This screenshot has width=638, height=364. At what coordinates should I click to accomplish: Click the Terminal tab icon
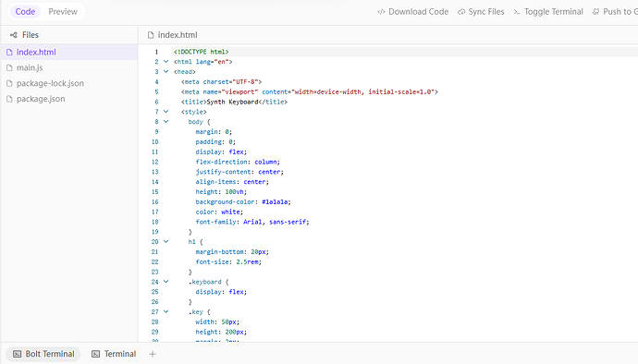[95, 354]
